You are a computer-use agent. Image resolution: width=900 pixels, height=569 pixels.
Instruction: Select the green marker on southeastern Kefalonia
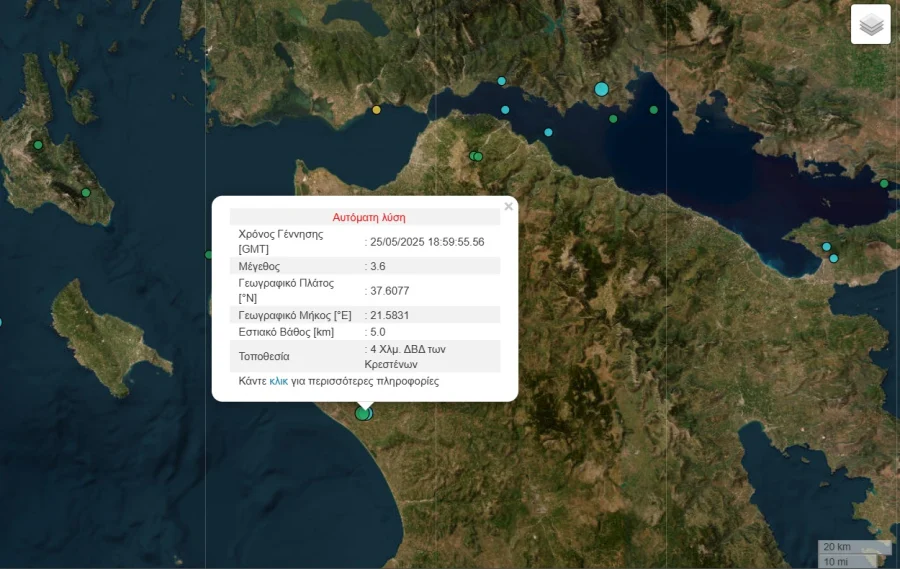tap(86, 192)
